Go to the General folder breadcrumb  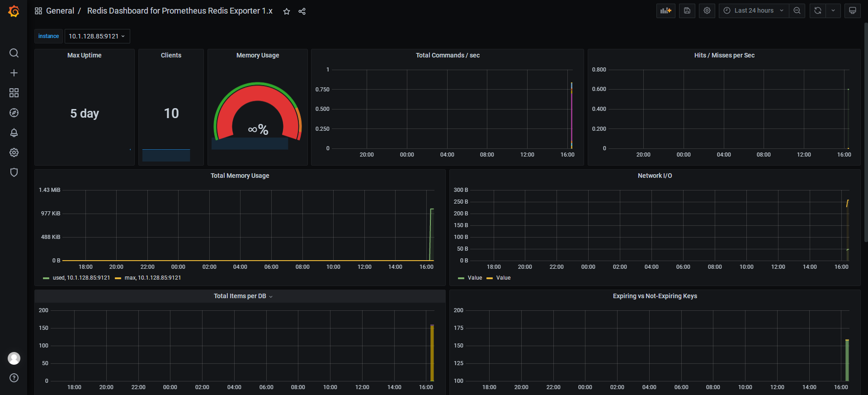point(60,11)
